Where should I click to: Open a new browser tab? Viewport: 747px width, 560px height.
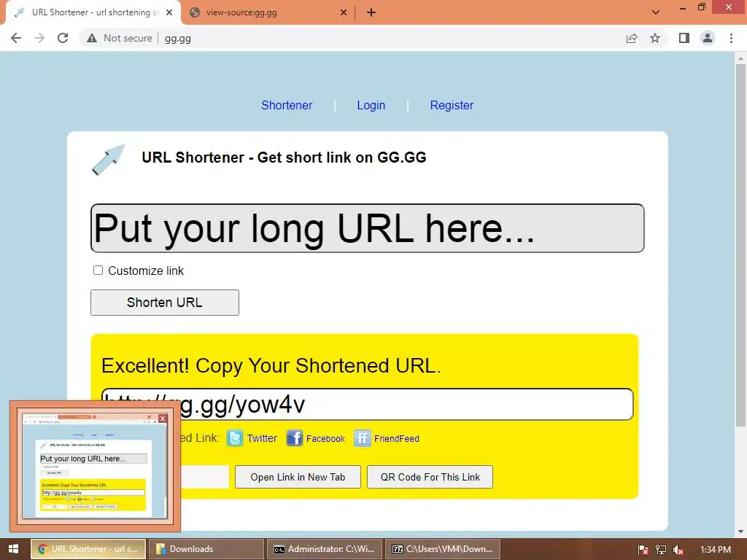click(371, 13)
